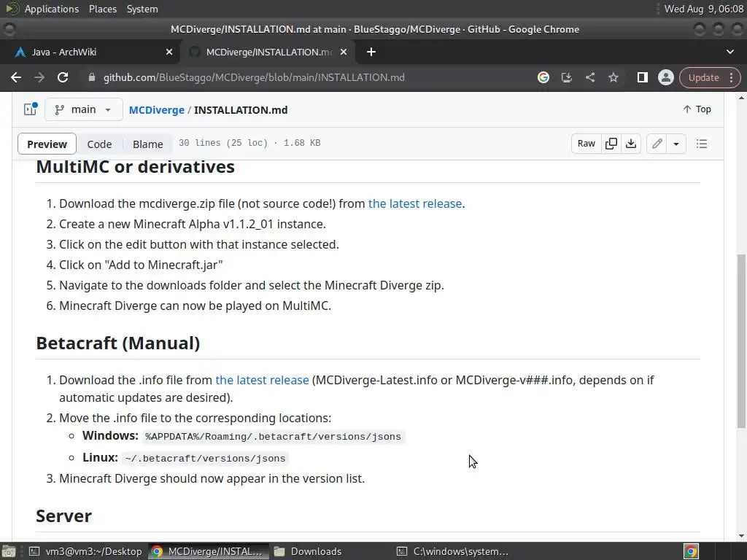Switch to vm3@vm3:~/Desktop terminal in taskbar
The image size is (747, 560).
pos(86,551)
